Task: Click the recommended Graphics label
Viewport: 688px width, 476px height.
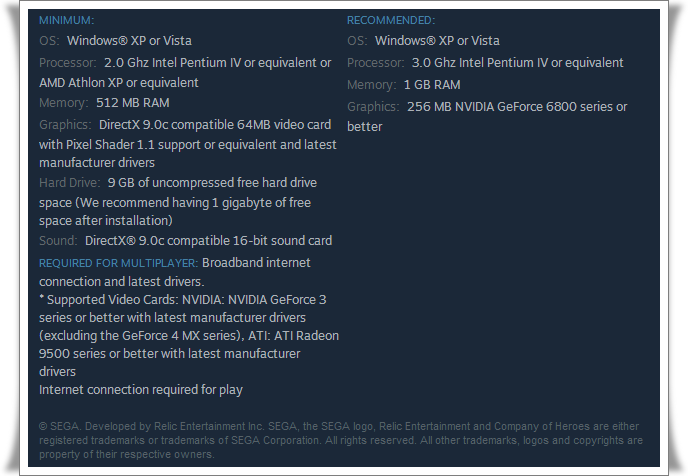Action: 373,107
